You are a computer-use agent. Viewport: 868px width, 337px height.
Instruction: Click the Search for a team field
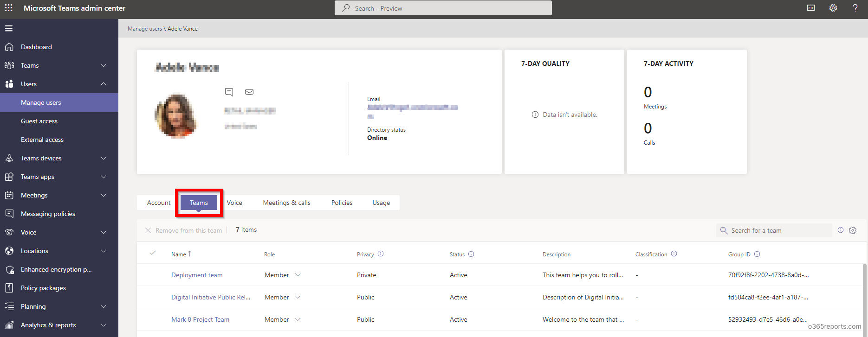pos(774,230)
